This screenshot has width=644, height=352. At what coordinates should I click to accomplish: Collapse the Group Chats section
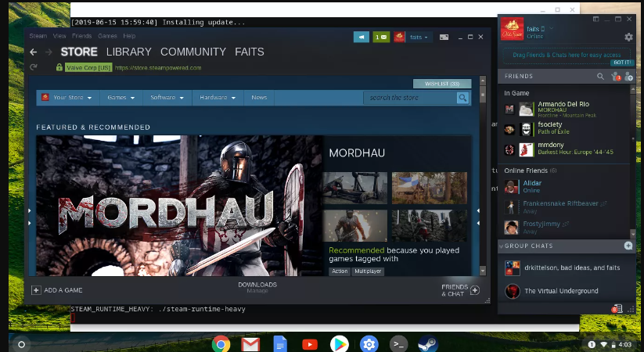coord(501,246)
